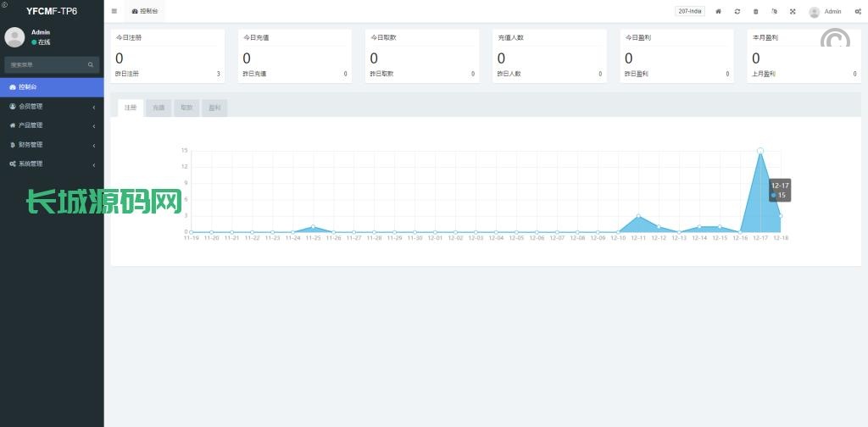868x427 pixels.
Task: Switch chart to the 充值 tab
Action: pos(159,108)
